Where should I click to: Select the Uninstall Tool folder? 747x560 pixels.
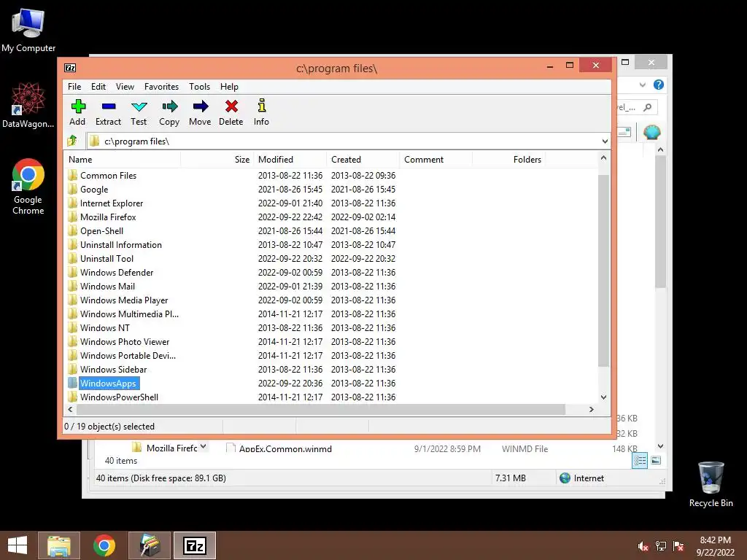(x=107, y=259)
